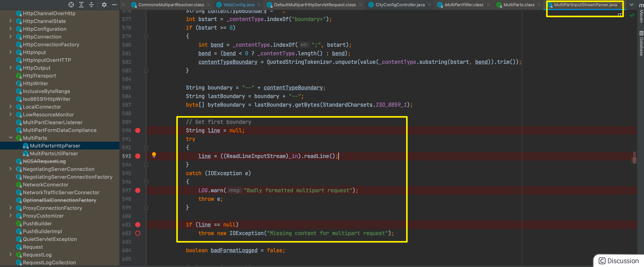Toggle breakpoint on line 593
The height and width of the screenshot is (267, 644).
[138, 156]
